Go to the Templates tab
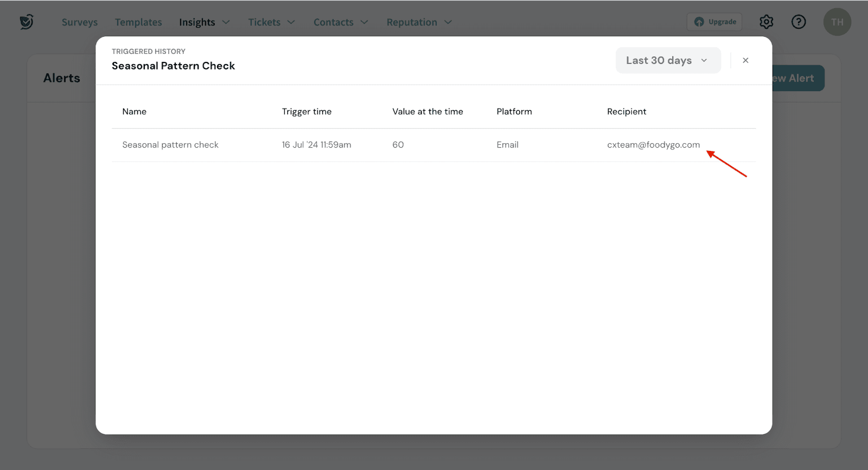 138,22
